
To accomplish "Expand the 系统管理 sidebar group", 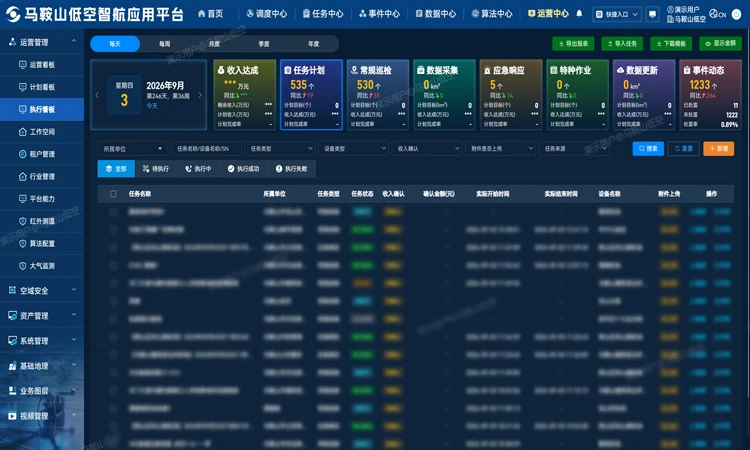I will pyautogui.click(x=42, y=340).
